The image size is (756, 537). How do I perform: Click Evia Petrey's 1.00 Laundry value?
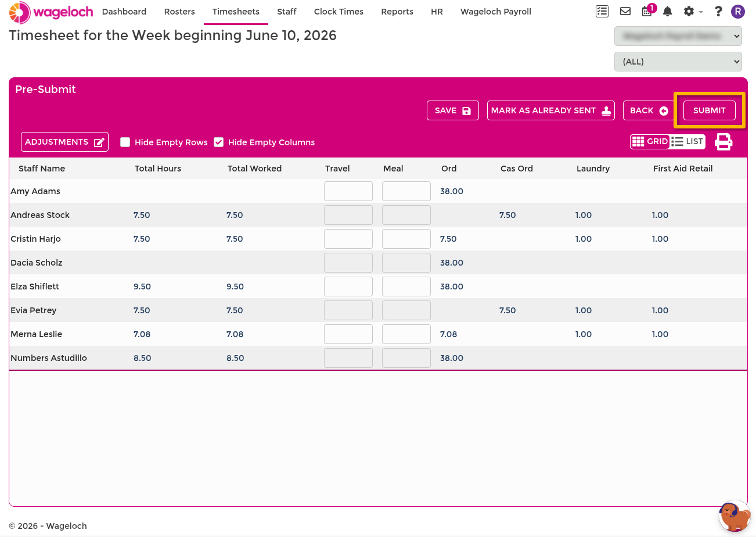(584, 310)
